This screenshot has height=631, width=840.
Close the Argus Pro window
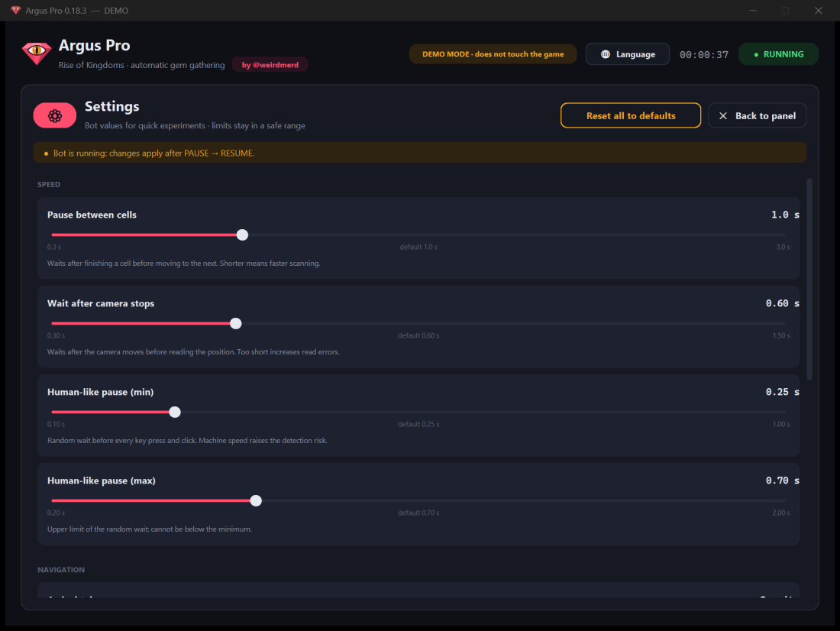pos(818,10)
